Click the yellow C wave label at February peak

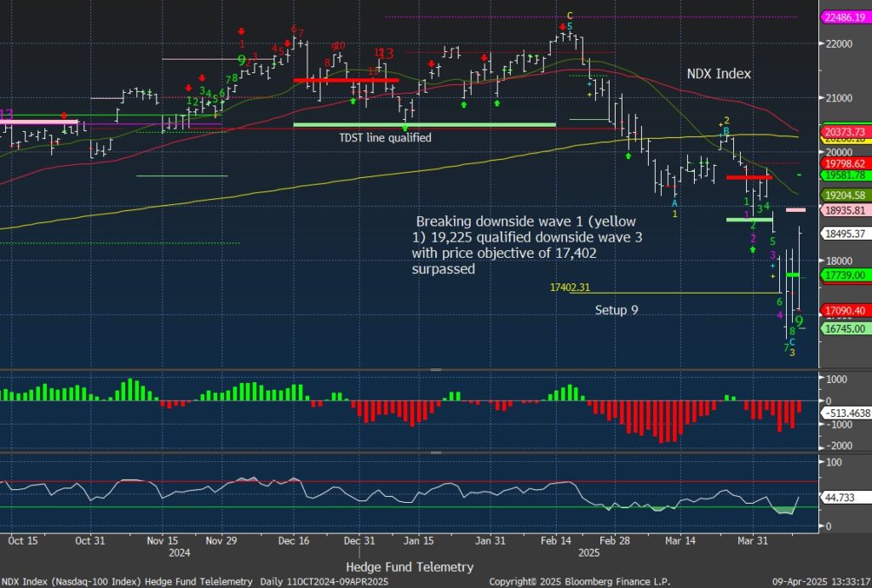[x=570, y=16]
